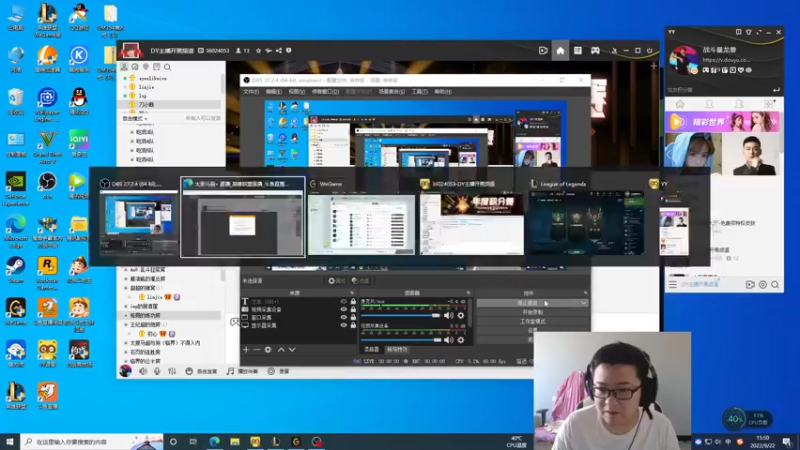800x450 pixels.
Task: Toggle visibility eye of video capture device source
Action: 343,309
